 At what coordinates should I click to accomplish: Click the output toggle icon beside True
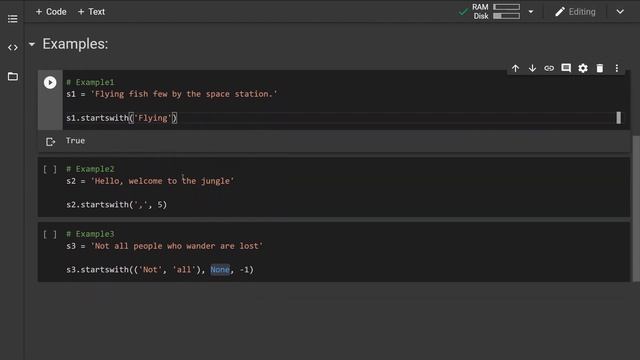[x=50, y=142]
